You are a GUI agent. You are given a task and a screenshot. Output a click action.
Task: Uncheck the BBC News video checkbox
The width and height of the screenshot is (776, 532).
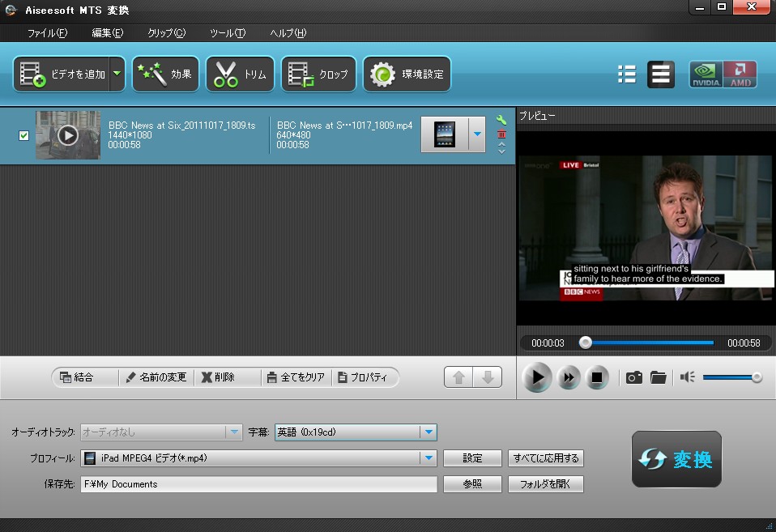tap(23, 135)
